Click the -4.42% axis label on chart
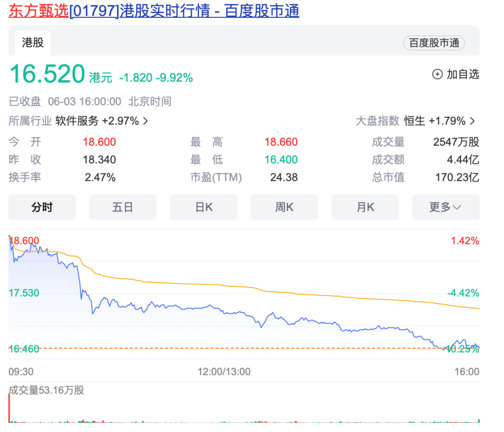The height and width of the screenshot is (432, 504). [463, 293]
